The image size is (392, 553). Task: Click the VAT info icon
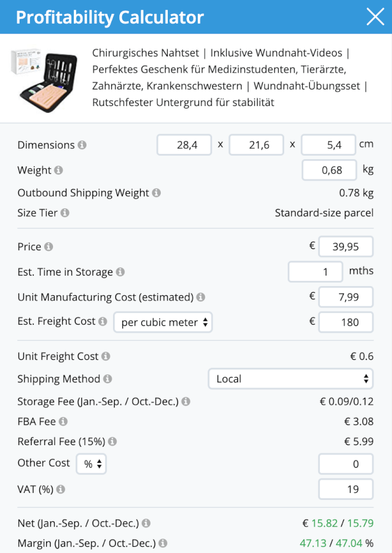tap(61, 490)
